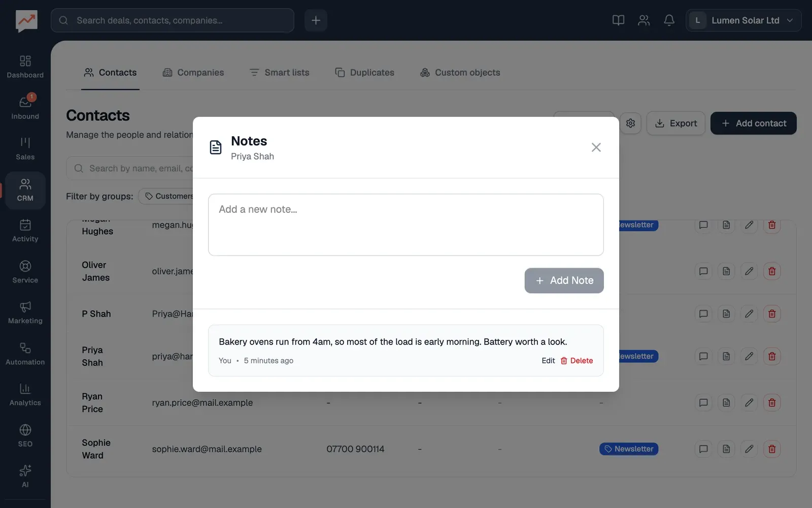812x508 pixels.
Task: Open the Automation section
Action: 25,354
